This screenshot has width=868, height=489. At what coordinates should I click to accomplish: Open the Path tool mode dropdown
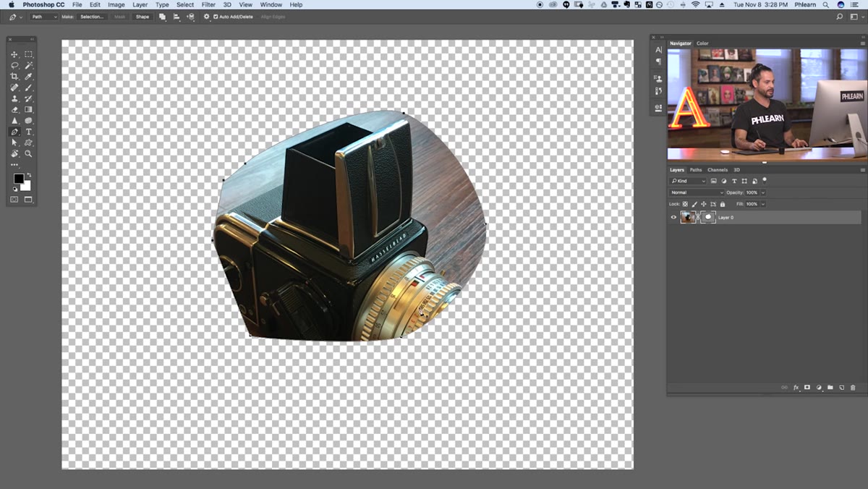click(43, 17)
